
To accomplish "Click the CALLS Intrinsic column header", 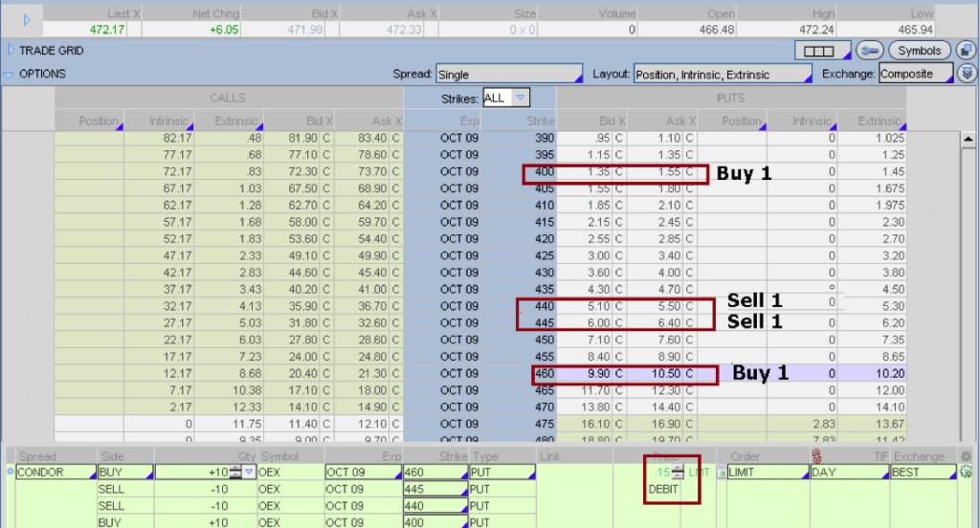I will click(160, 121).
